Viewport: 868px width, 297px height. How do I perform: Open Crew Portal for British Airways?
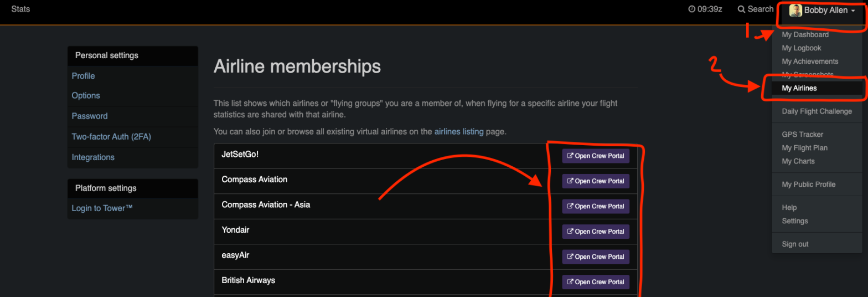click(596, 282)
